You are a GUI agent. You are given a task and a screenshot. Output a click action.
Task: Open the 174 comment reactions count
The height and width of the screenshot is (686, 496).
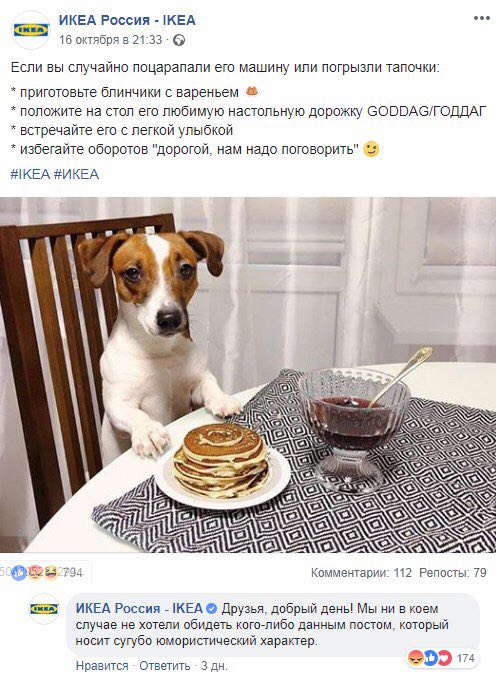click(x=465, y=658)
